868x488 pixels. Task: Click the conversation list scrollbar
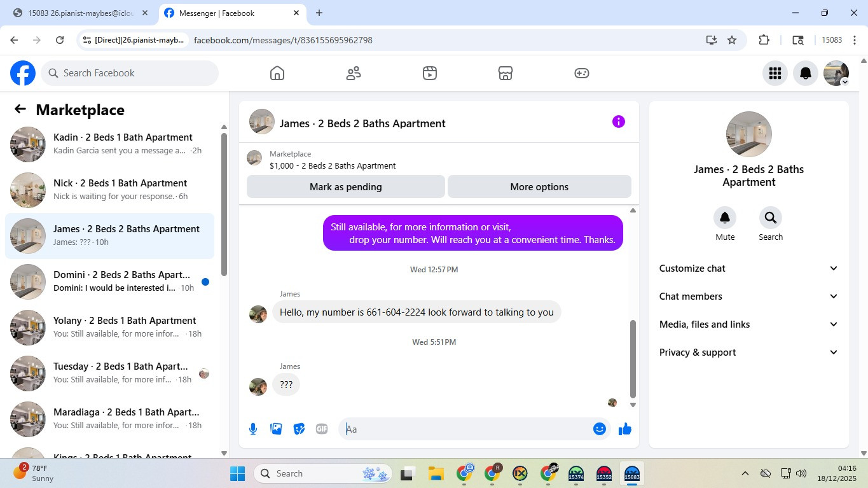[x=224, y=204]
